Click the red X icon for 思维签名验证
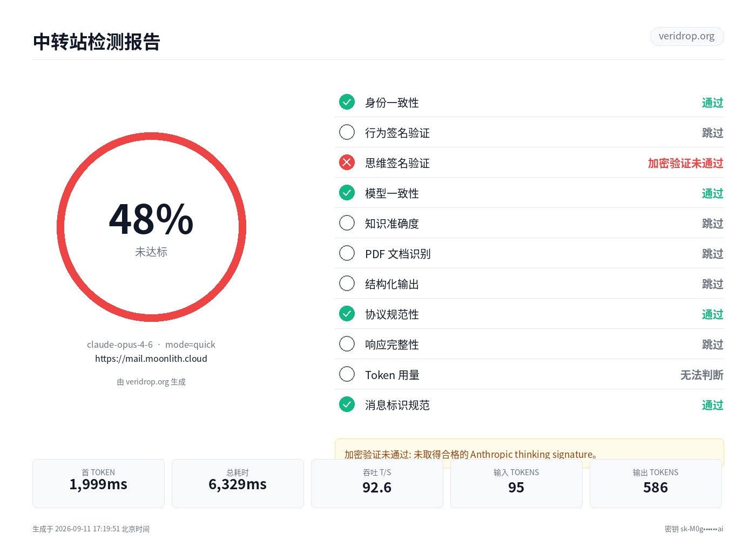Image resolution: width=756 pixels, height=540 pixels. pyautogui.click(x=347, y=163)
